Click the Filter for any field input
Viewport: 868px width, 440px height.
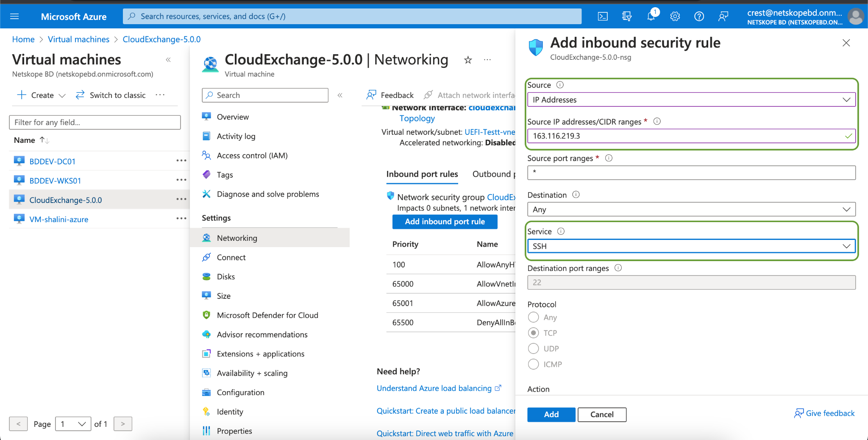tap(95, 123)
